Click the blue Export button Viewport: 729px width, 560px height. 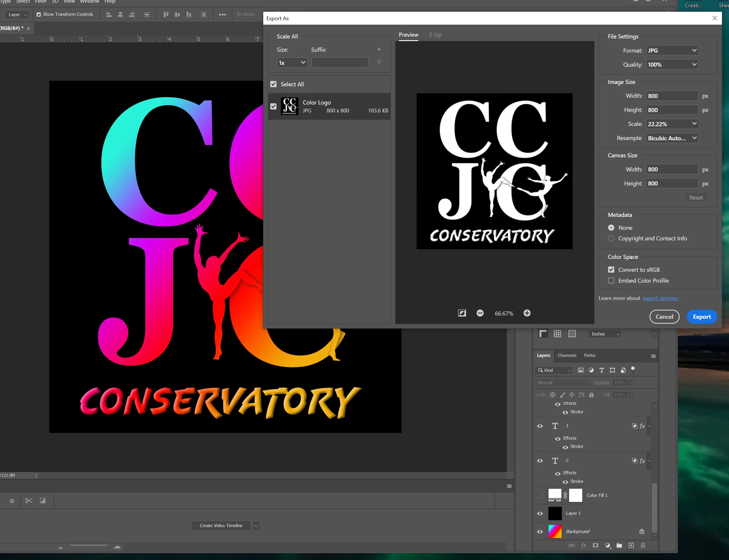(702, 317)
